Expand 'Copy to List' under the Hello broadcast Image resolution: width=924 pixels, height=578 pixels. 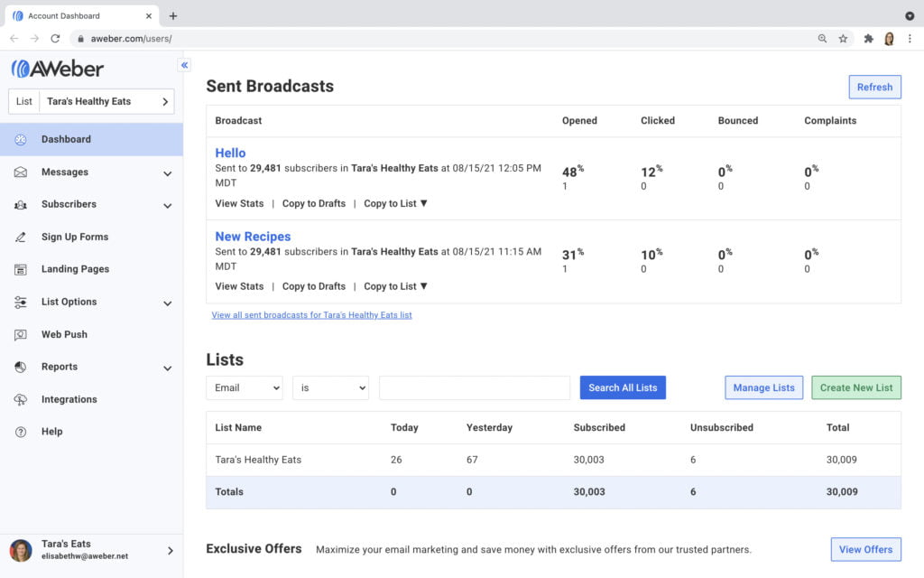point(395,203)
